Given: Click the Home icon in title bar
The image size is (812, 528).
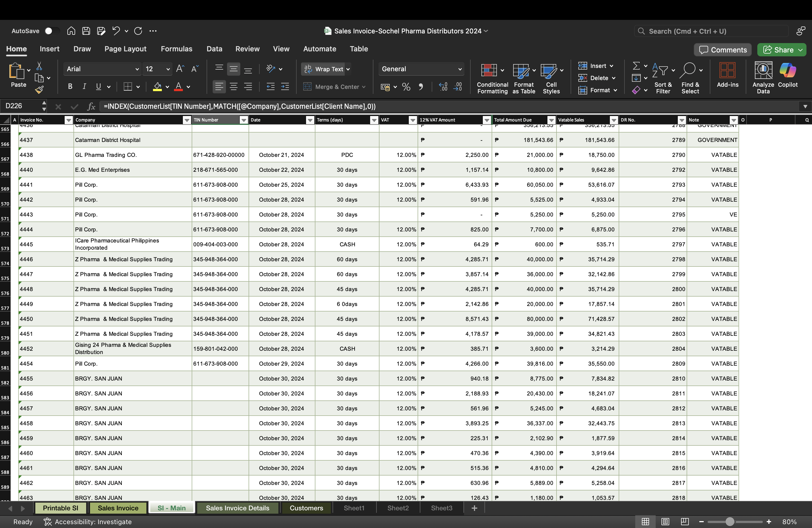Looking at the screenshot, I should [71, 31].
